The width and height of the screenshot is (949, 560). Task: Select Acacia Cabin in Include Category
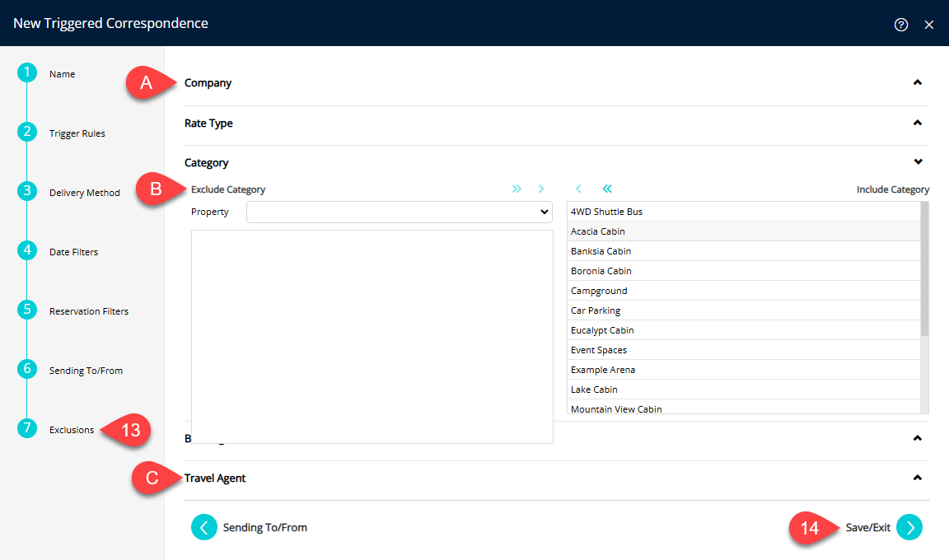pyautogui.click(x=743, y=231)
